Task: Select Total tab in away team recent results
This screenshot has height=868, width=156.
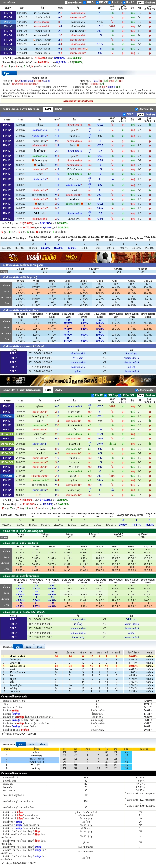Action: (48, 390)
